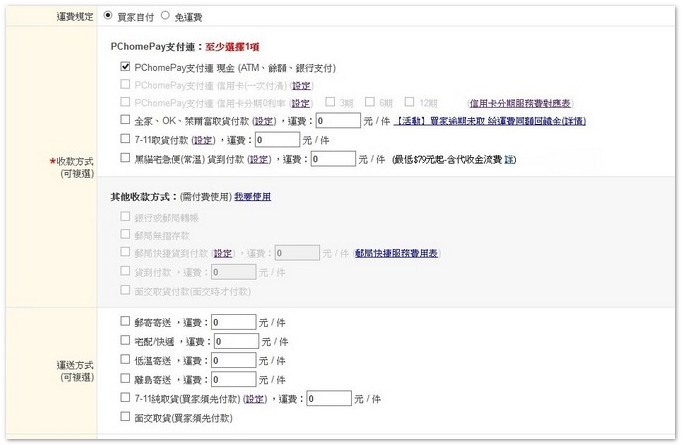Check the 宅配/快遞 delivery option

tap(125, 341)
